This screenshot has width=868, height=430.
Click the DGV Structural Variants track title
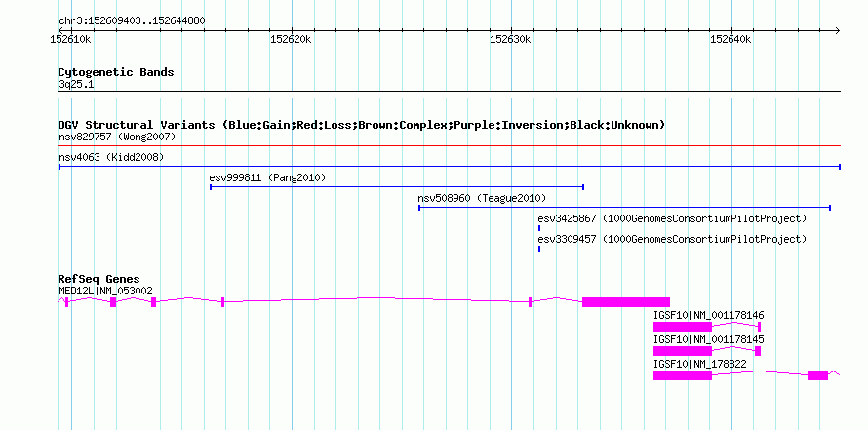[x=362, y=125]
